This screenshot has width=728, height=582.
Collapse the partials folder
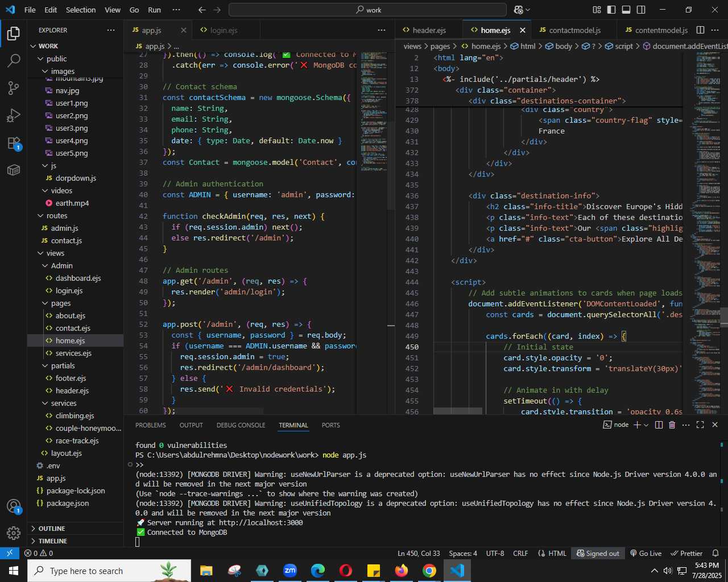tap(75, 365)
